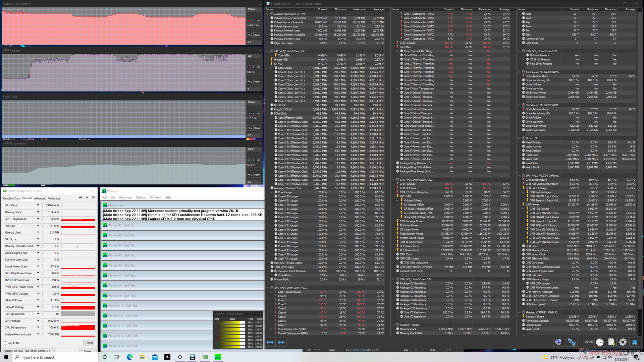Open Microsoft Edge from the taskbar
The width and height of the screenshot is (644, 362).
129,357
